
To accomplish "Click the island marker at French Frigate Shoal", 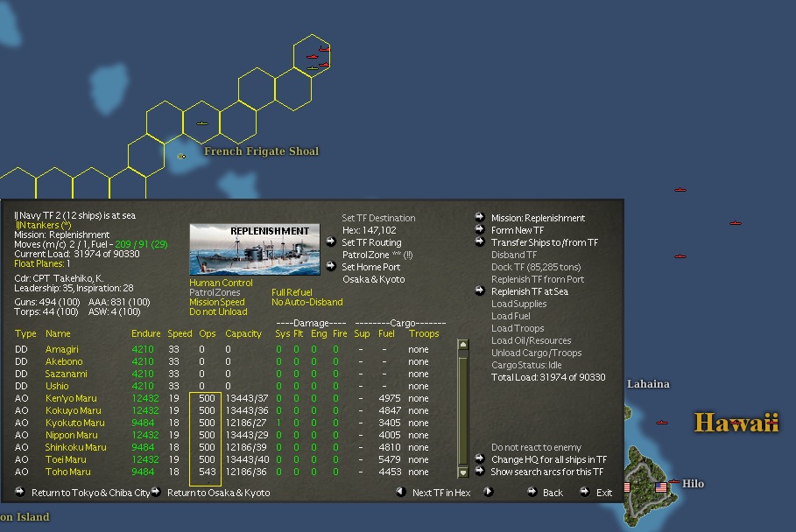I will [181, 157].
